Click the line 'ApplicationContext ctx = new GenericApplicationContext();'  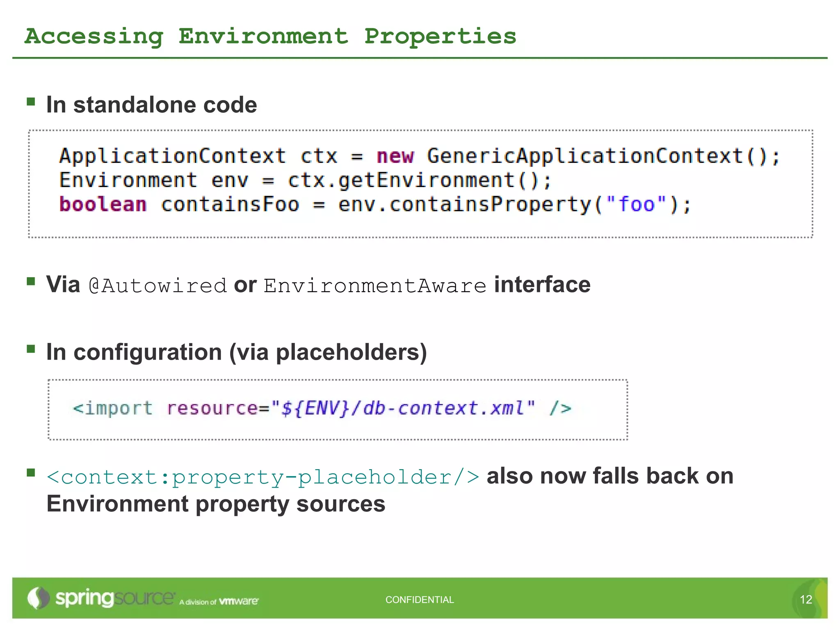pos(419,156)
